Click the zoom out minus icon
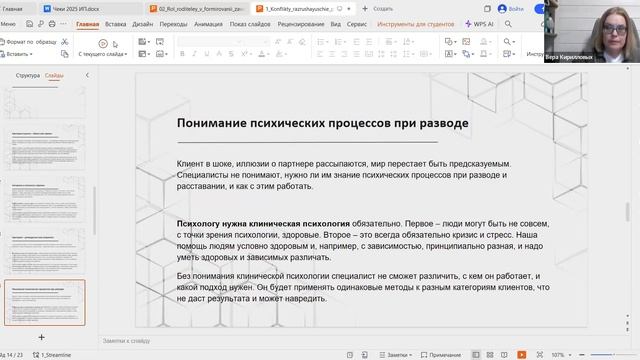Viewport: 640px width, 360px height. (x=582, y=355)
